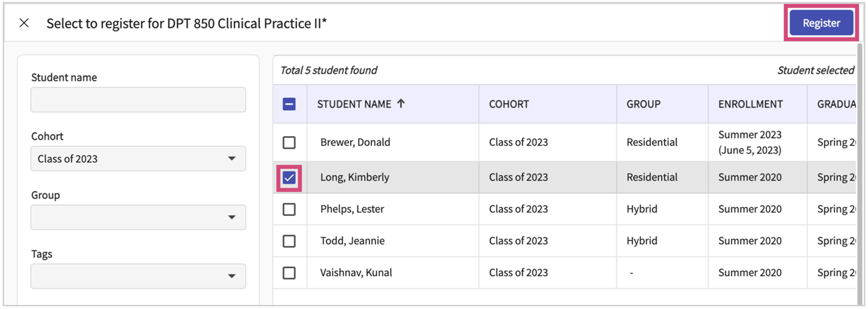Tick the checkbox for Todd, Jeannie
Viewport: 868px width, 309px height.
[x=289, y=241]
